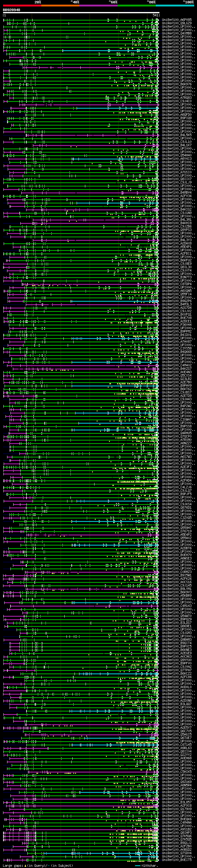Screen dimensions: 197x868
Task: Click the query end position 541
Action: click(x=155, y=15)
